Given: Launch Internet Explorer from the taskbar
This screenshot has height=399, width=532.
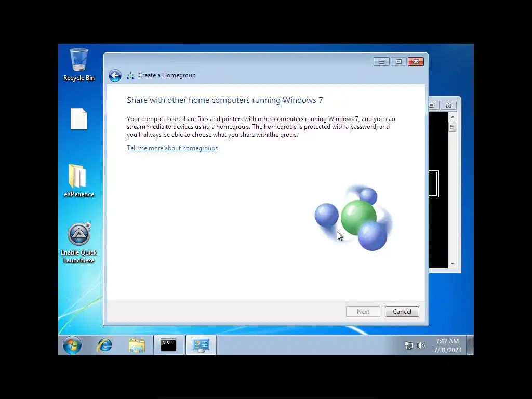Looking at the screenshot, I should (104, 345).
